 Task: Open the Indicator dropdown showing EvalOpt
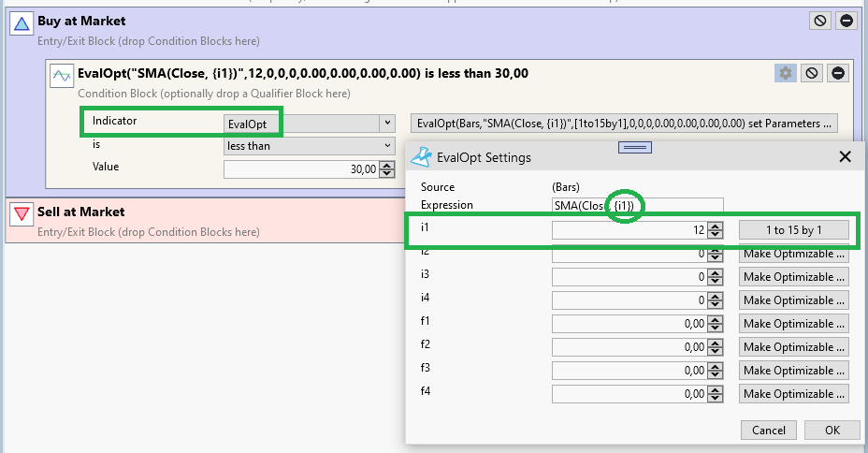(386, 123)
